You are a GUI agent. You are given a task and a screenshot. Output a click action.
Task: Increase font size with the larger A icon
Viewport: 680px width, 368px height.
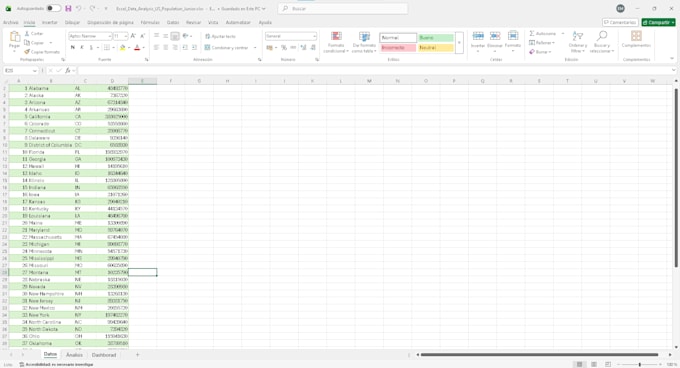pyautogui.click(x=134, y=36)
